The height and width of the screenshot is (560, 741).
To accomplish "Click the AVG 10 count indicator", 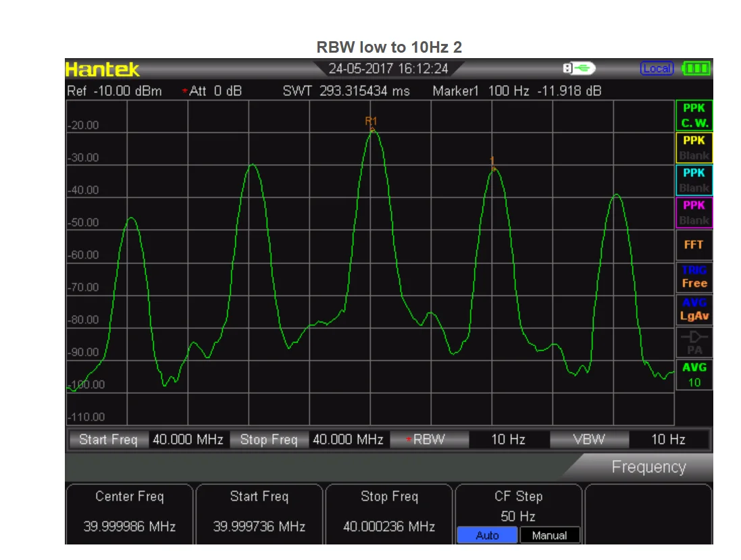I will (694, 375).
